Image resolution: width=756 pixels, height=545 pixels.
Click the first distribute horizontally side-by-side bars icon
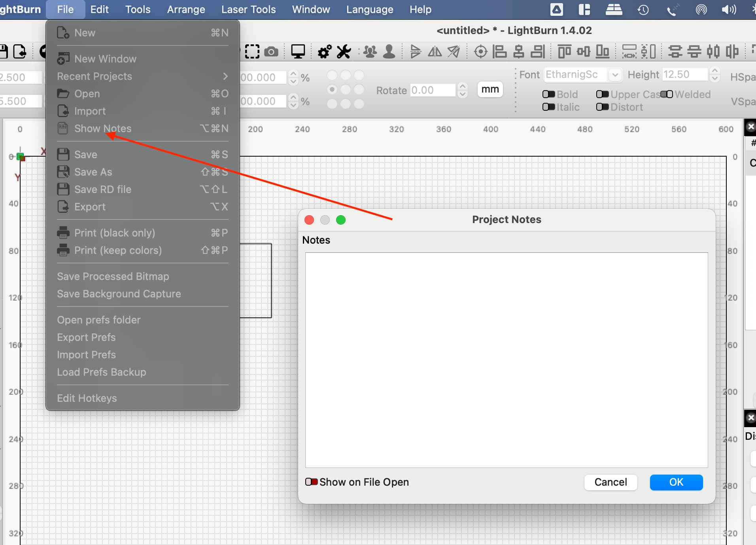(713, 52)
